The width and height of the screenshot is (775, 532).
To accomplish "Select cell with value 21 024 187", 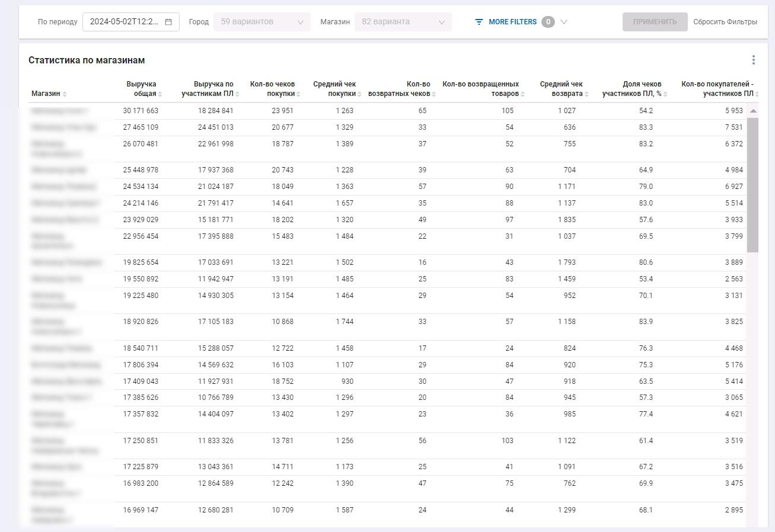I will coord(216,187).
